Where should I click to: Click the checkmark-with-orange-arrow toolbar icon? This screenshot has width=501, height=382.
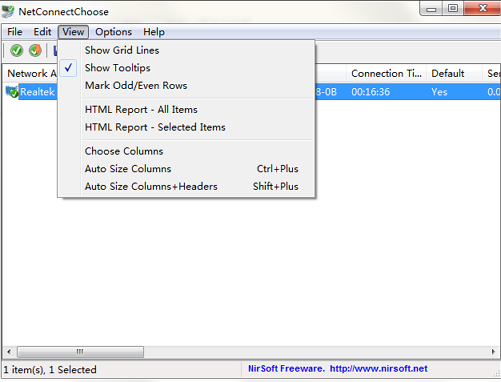35,51
